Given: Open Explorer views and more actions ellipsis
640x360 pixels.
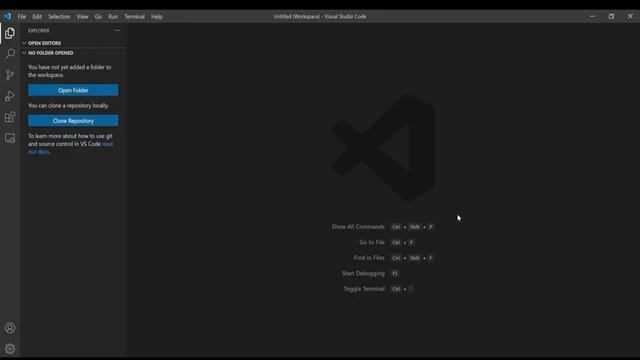Looking at the screenshot, I should 117,31.
